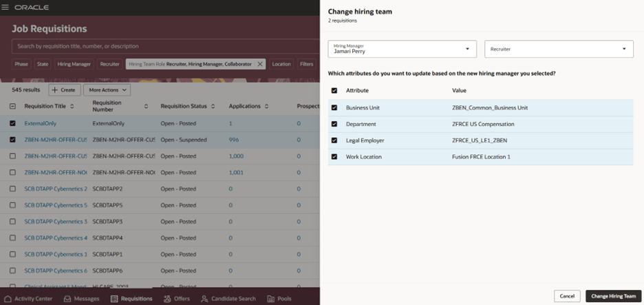
Task: Open the SCB DTAPP Cybernetics 1 link
Action: tap(56, 255)
